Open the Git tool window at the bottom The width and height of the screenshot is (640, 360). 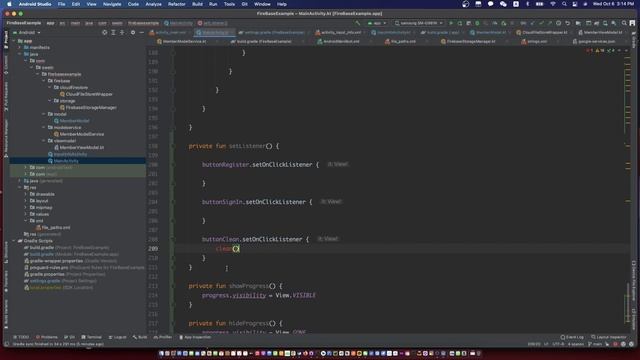pos(69,337)
